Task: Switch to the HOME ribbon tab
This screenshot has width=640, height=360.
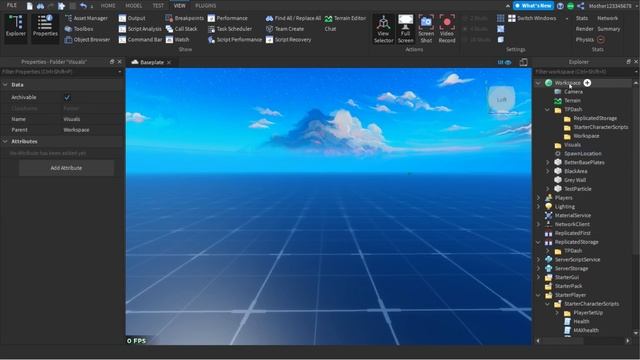Action: (x=108, y=6)
